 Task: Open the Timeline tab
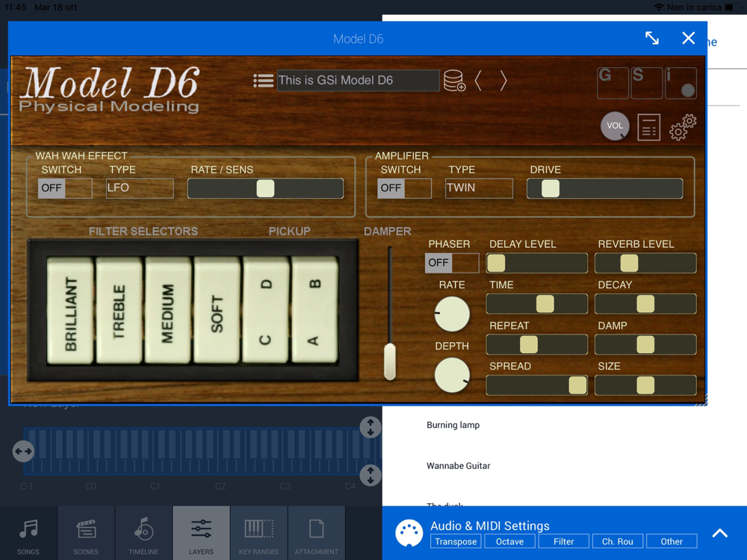pyautogui.click(x=144, y=533)
